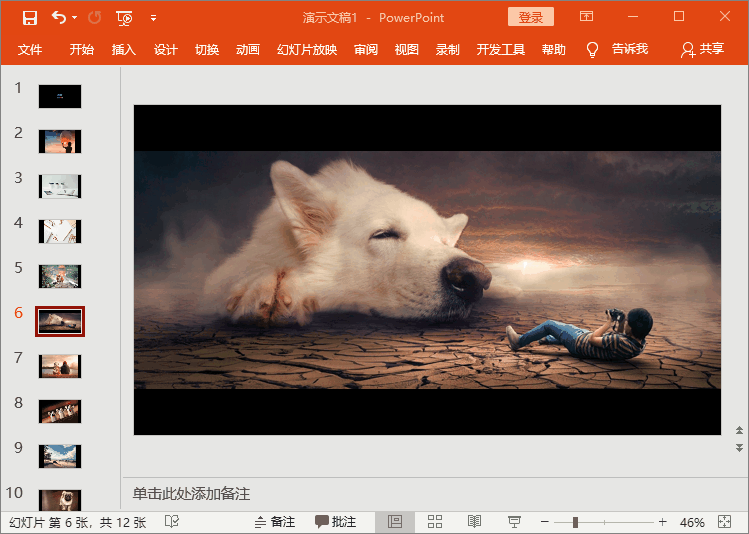Click the zoom out minus button
Viewport: 749px width, 534px height.
coord(545,522)
